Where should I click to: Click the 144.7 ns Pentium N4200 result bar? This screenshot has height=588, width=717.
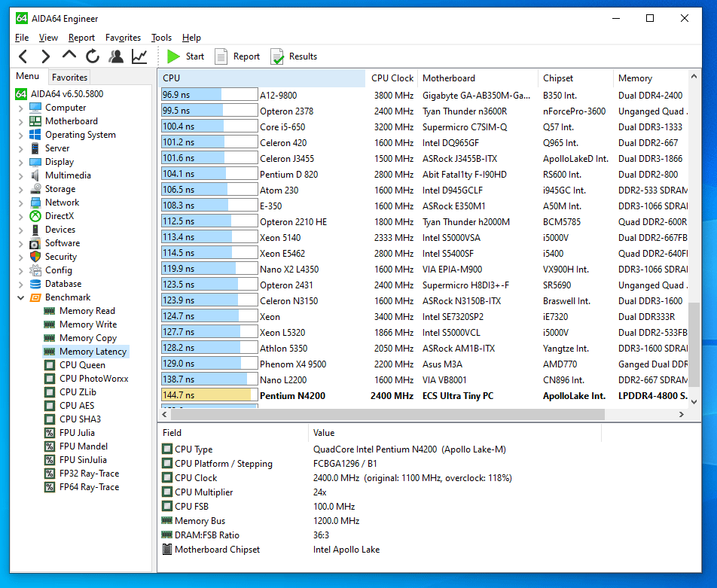point(209,395)
